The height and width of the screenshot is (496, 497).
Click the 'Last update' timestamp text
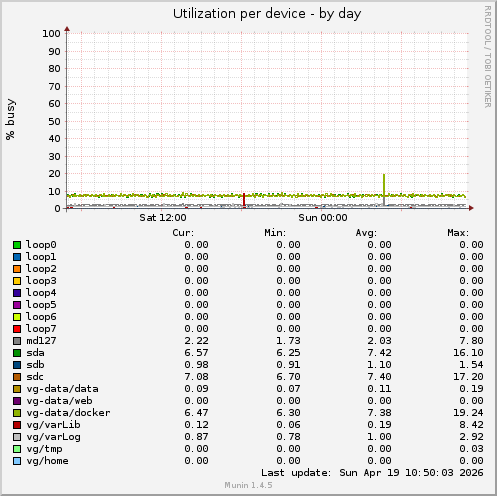coord(372,473)
